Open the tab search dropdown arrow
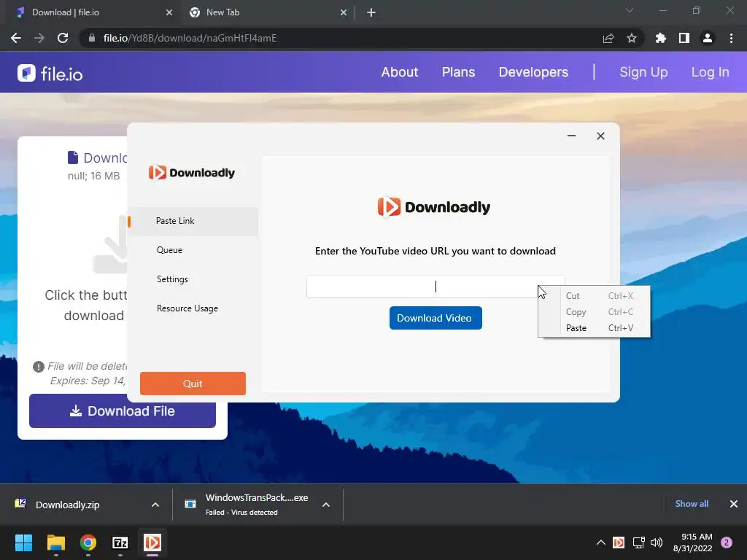This screenshot has width=747, height=560. click(630, 10)
